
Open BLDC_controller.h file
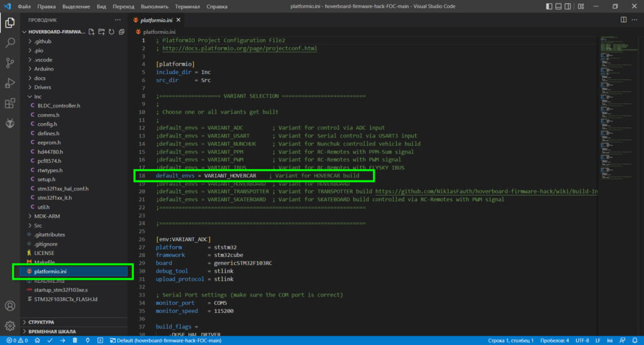[x=74, y=106]
